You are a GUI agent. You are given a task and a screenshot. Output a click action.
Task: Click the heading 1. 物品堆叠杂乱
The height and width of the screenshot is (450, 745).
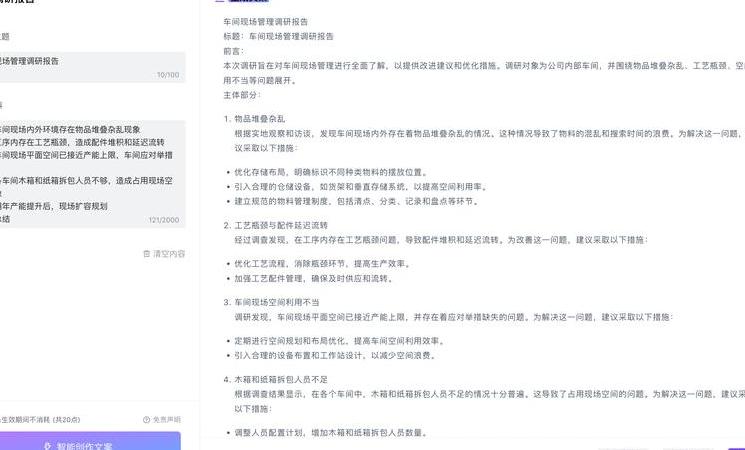point(254,119)
